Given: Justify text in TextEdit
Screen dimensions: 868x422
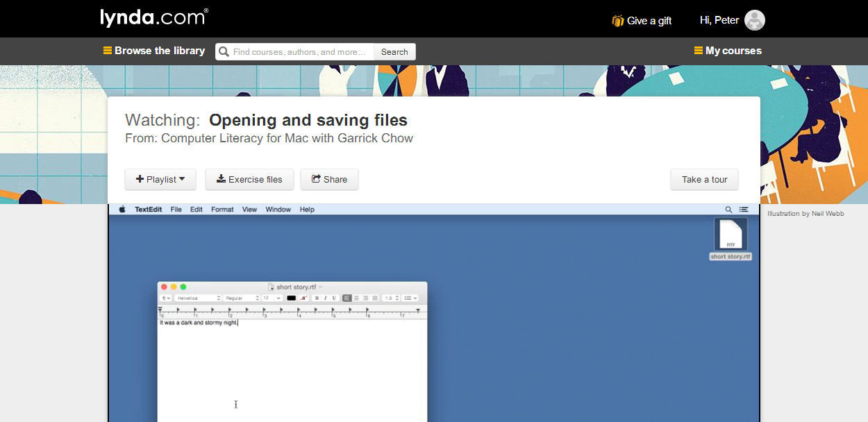Looking at the screenshot, I should 375,298.
